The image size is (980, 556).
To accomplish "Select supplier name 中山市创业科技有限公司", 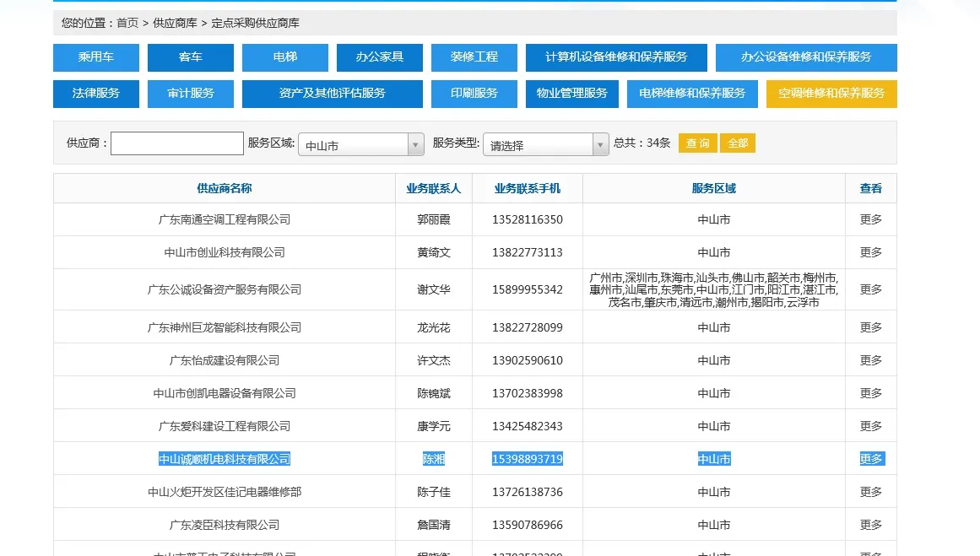I will pyautogui.click(x=225, y=252).
